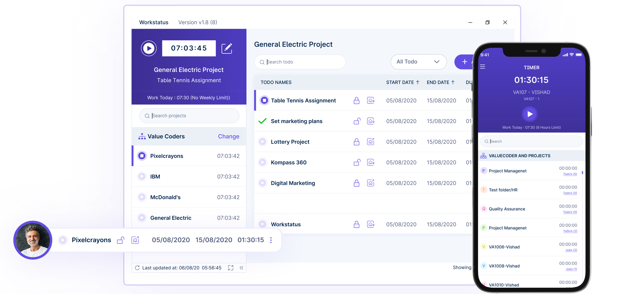The width and height of the screenshot is (644, 294).
Task: Click the lock icon on Table Tennis Assignment
Action: [x=356, y=100]
